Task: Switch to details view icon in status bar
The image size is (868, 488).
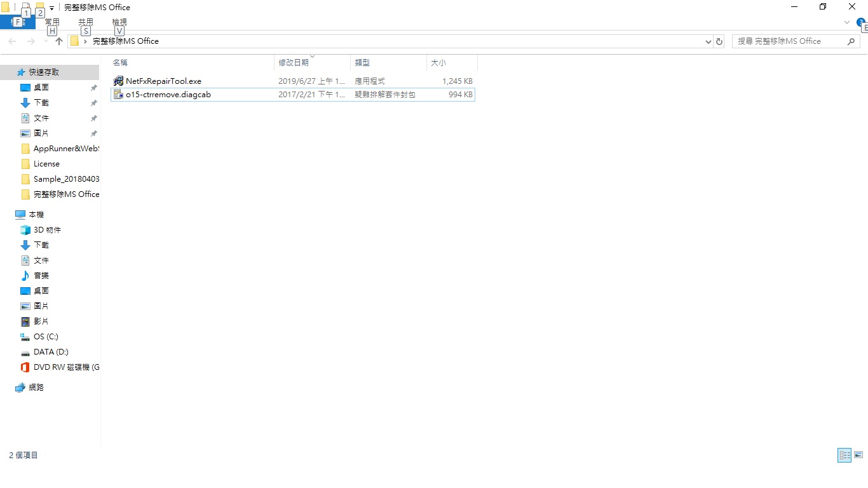Action: (844, 455)
